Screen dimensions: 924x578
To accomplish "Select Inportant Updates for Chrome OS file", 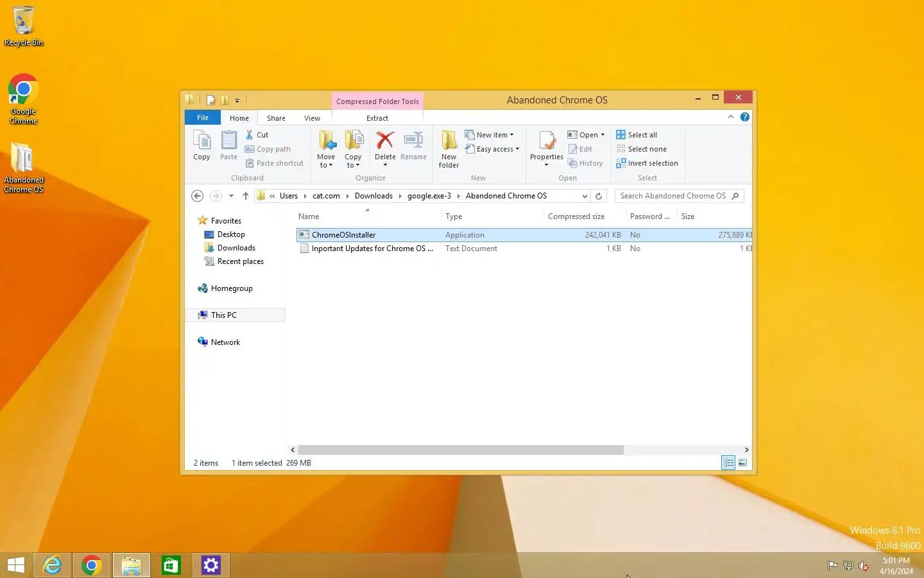I will (x=524, y=249).
